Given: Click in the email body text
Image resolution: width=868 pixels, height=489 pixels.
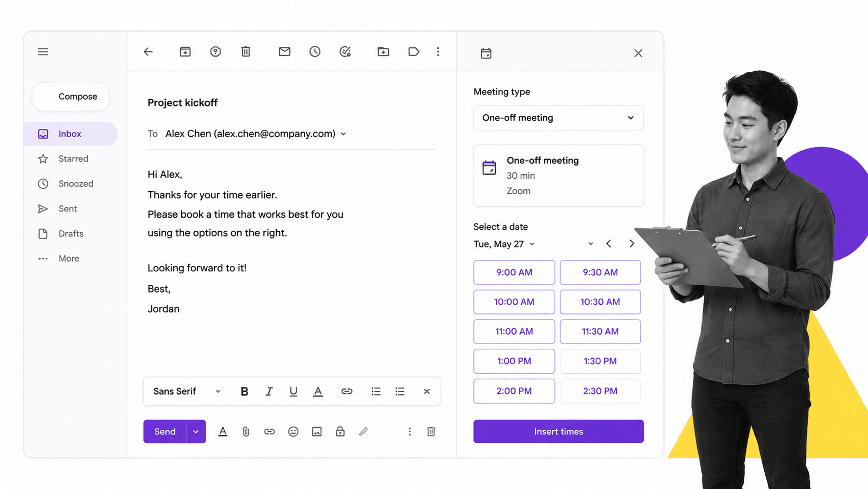Looking at the screenshot, I should click(x=245, y=242).
